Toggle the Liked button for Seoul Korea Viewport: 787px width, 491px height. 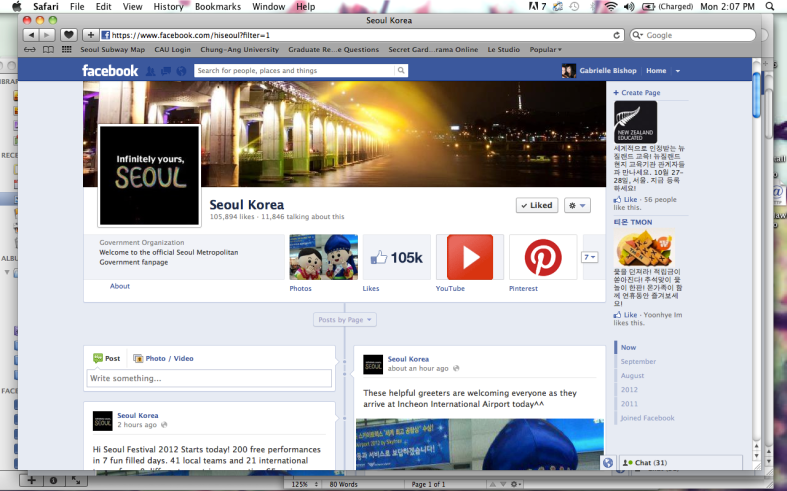pyautogui.click(x=536, y=205)
